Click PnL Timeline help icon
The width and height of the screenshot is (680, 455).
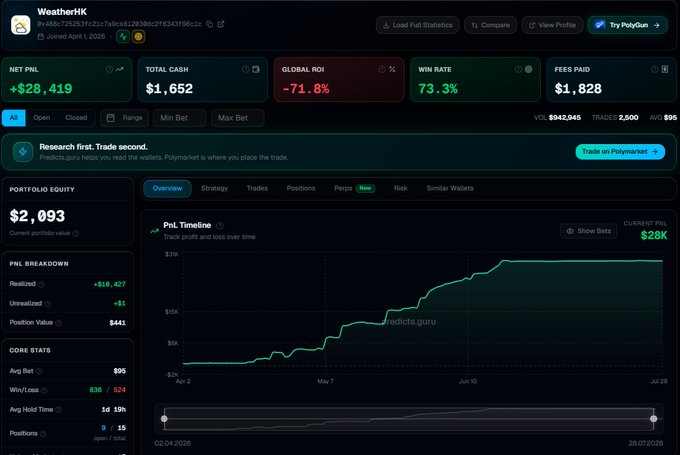(x=220, y=226)
